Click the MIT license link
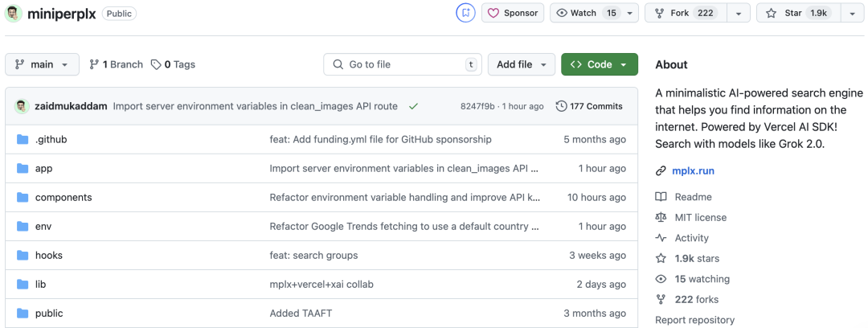The image size is (868, 328). pos(700,217)
